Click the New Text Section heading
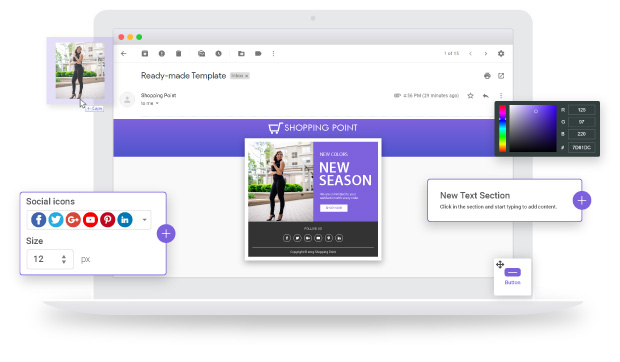This screenshot has width=620, height=362. point(475,195)
